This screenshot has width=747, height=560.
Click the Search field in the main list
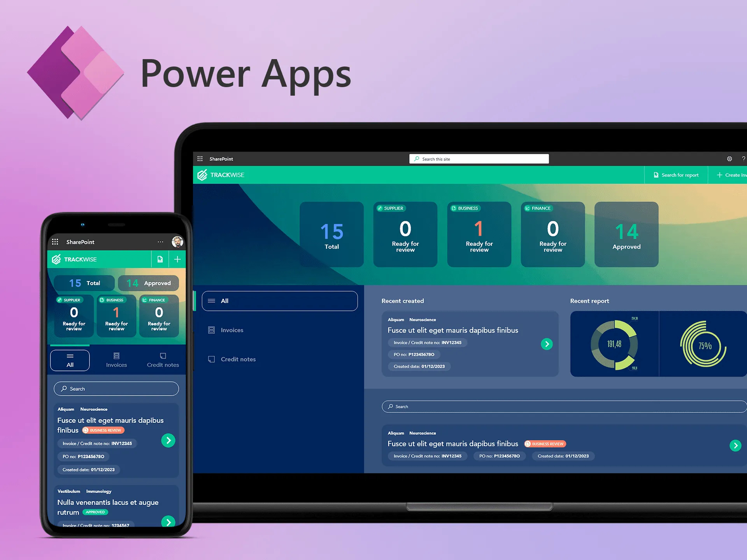559,406
